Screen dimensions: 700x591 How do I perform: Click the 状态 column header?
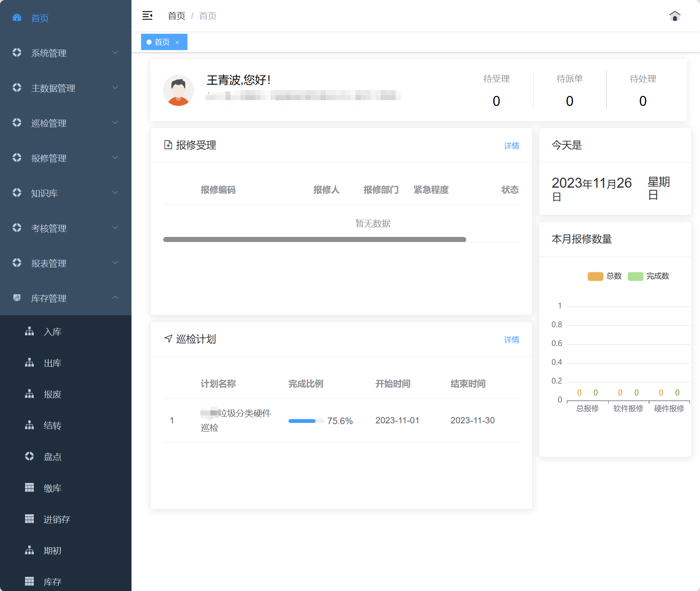click(x=510, y=190)
